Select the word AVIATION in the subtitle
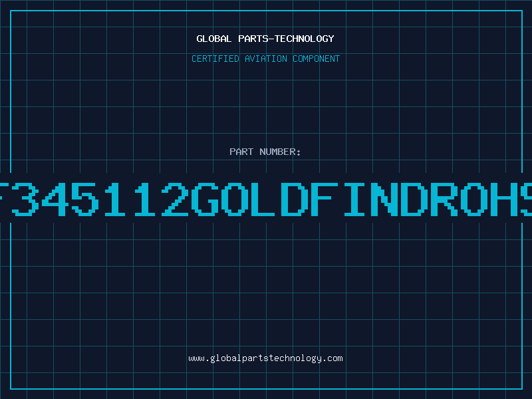The height and width of the screenshot is (399, 532). pos(266,59)
